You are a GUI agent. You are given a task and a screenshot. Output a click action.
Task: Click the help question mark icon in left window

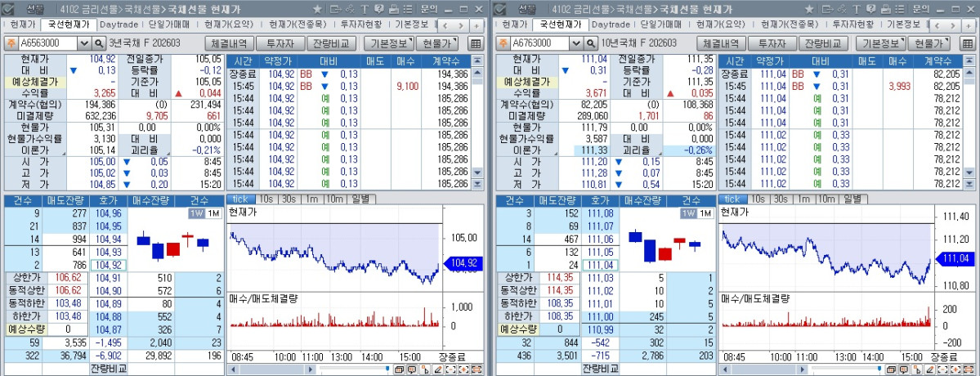click(x=379, y=8)
